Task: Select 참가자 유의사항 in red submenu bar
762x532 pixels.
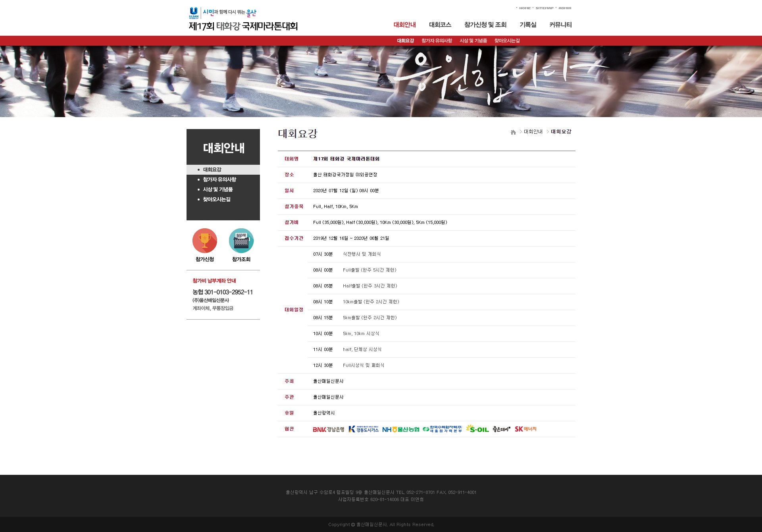Action: pos(437,40)
